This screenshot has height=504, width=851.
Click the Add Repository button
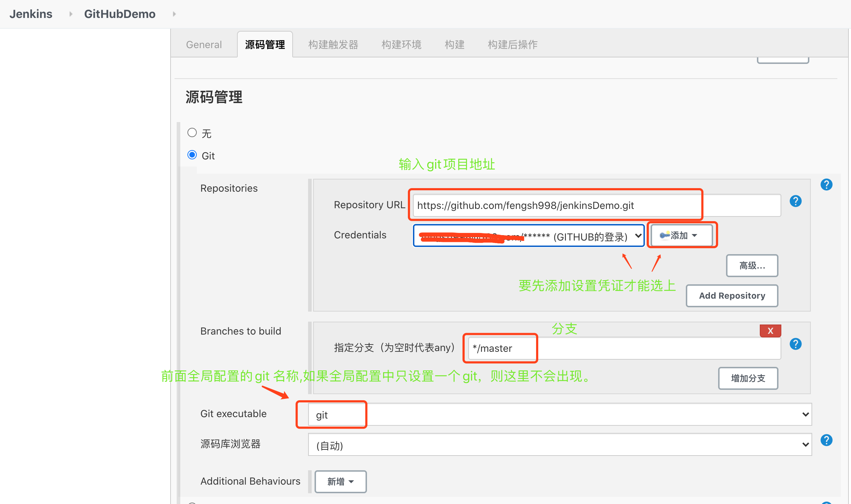point(731,296)
